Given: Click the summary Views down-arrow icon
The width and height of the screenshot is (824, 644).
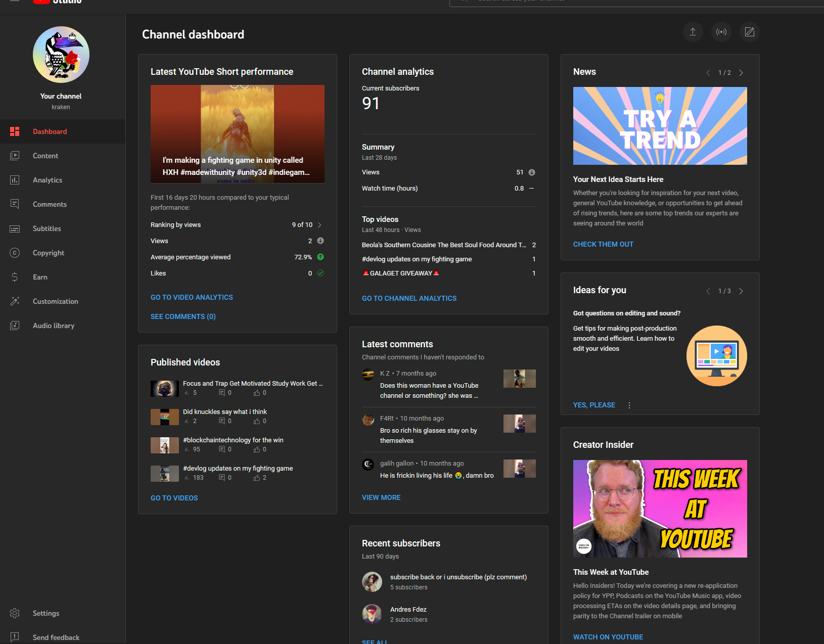Looking at the screenshot, I should (532, 172).
